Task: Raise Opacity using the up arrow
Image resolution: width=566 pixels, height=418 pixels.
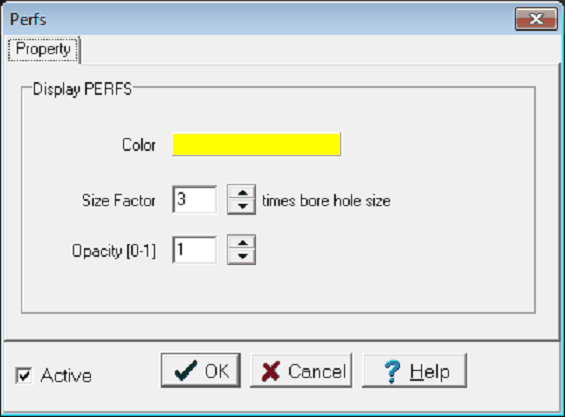Action: point(242,243)
